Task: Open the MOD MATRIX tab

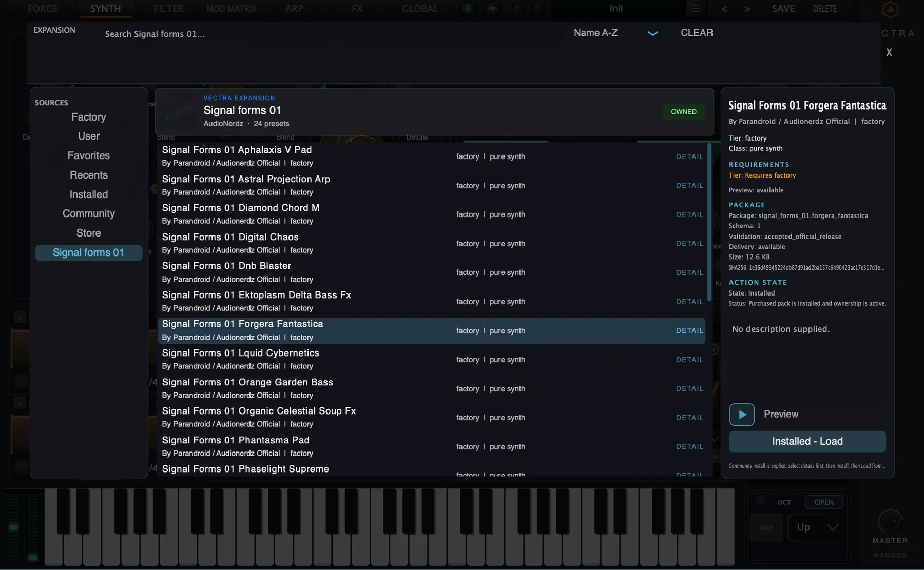Action: point(231,9)
